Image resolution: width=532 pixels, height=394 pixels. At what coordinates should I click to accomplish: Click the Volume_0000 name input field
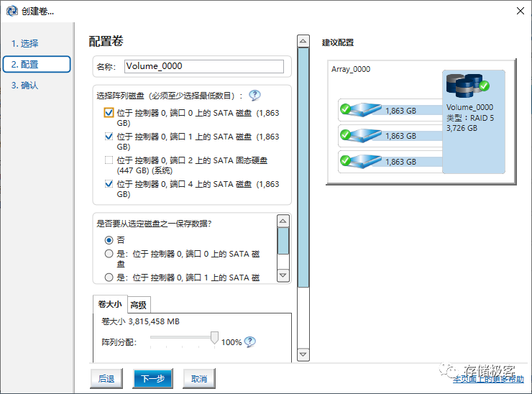204,66
